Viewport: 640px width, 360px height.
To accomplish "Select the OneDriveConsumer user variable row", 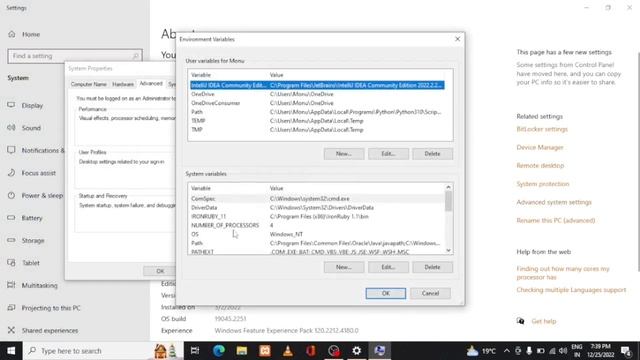I will [x=317, y=103].
